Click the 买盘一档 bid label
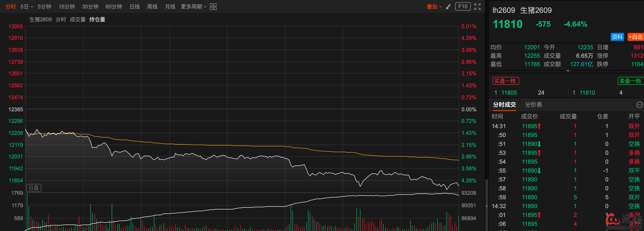Viewport: 644px width, 231px height. pyautogui.click(x=505, y=81)
